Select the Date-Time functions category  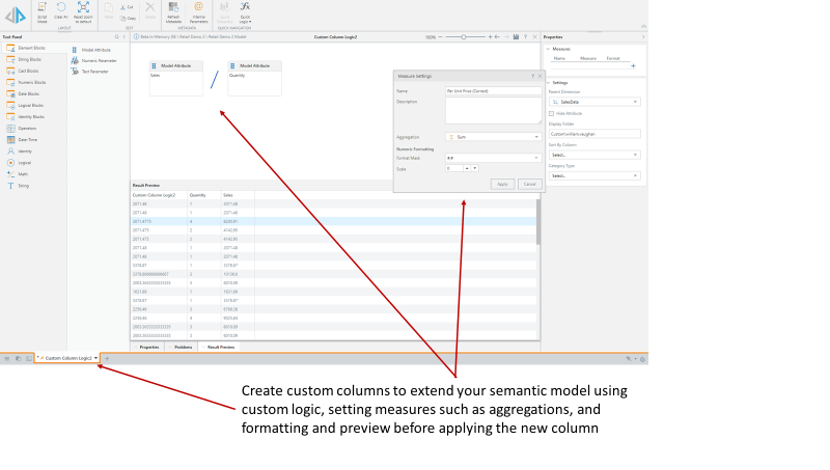coord(33,140)
